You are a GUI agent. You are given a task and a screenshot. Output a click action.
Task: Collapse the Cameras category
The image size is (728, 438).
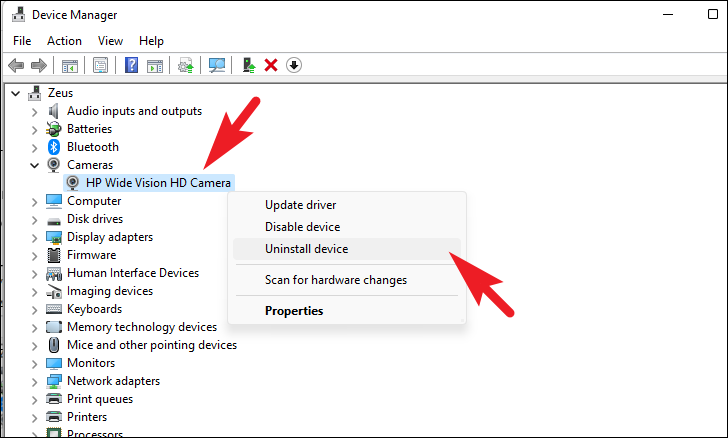point(34,165)
